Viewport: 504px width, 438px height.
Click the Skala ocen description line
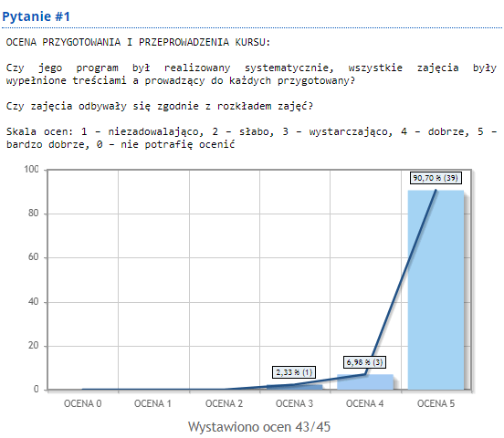tap(251, 138)
